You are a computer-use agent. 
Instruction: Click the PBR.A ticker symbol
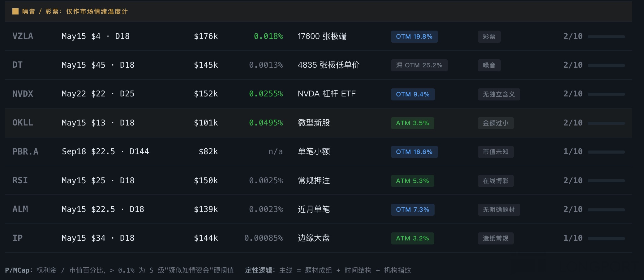(25, 151)
